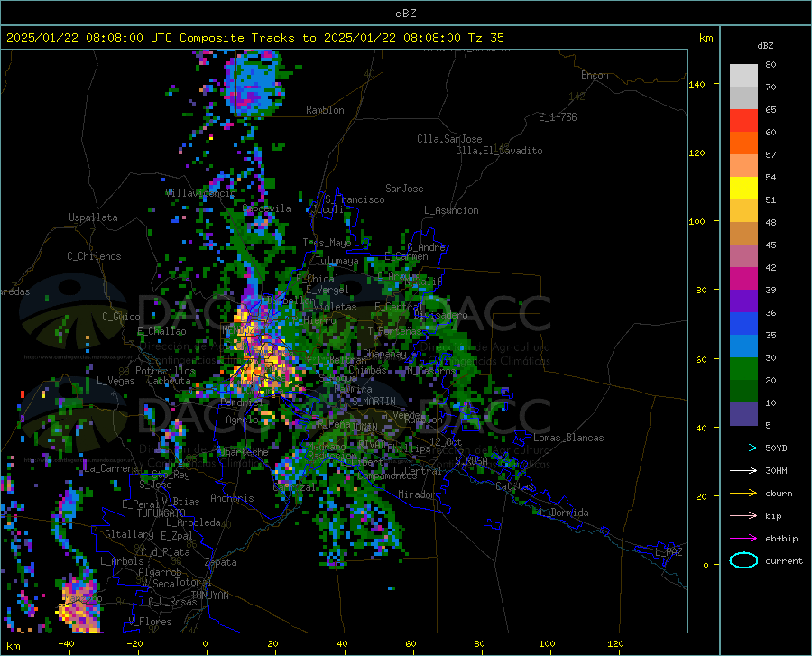This screenshot has width=812, height=656.
Task: Click the 'TUNUYAN' map label
Action: pyautogui.click(x=209, y=596)
